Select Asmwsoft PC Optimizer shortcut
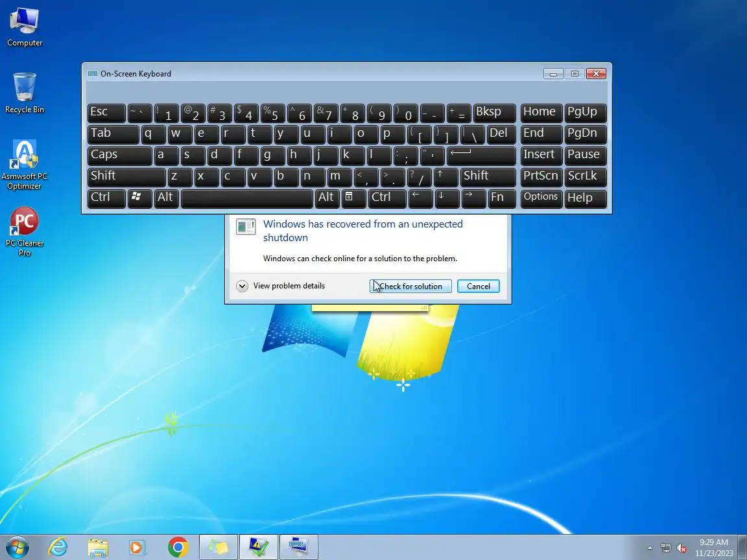747x560 pixels. [24, 165]
